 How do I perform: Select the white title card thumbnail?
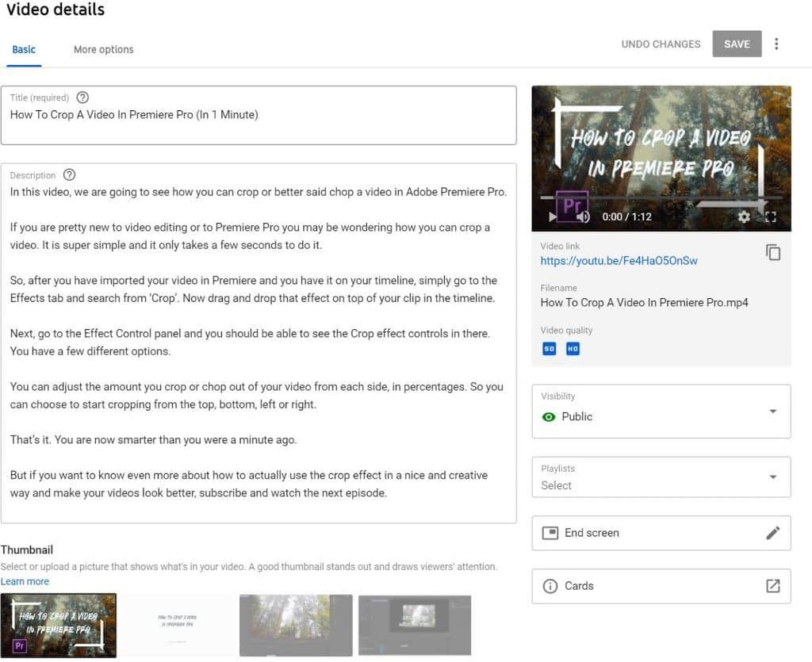(x=177, y=626)
